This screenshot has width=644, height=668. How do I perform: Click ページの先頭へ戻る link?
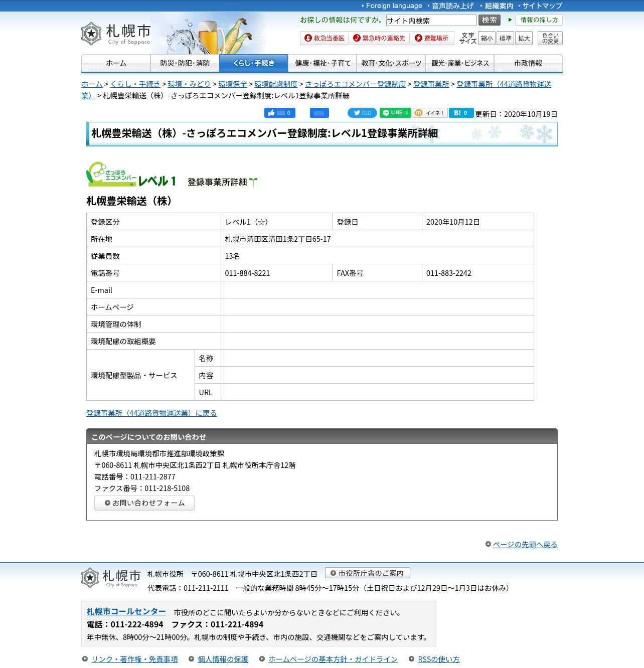tap(525, 545)
